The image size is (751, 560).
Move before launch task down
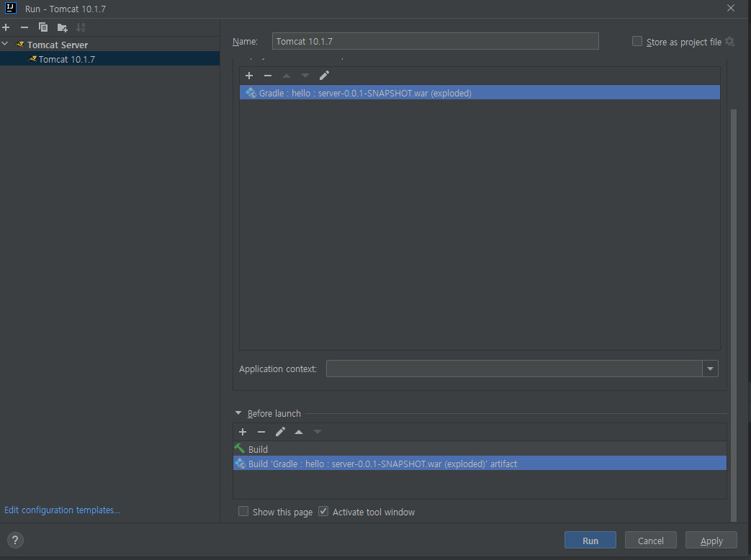[x=318, y=432]
